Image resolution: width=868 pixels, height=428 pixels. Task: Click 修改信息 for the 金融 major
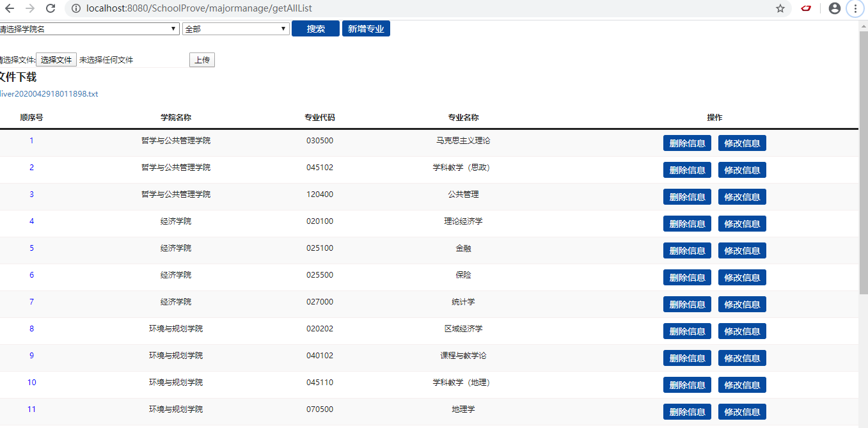click(x=741, y=250)
